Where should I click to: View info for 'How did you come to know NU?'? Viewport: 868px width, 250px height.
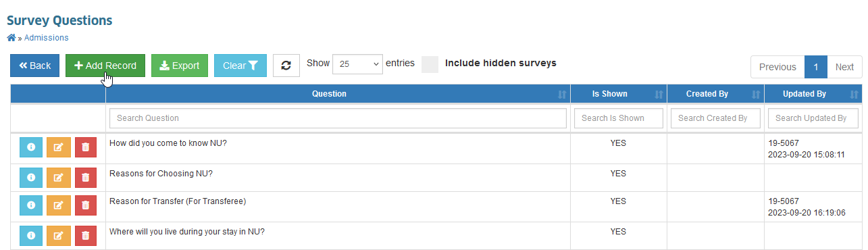pyautogui.click(x=30, y=147)
